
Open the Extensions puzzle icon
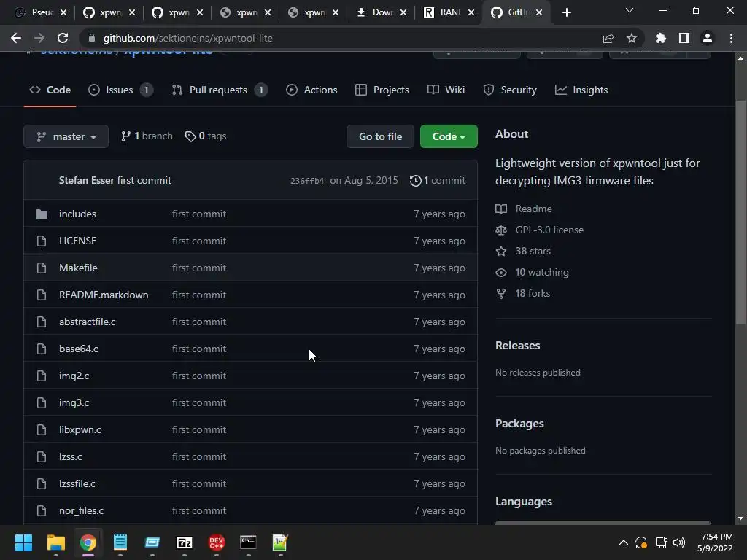tap(661, 38)
